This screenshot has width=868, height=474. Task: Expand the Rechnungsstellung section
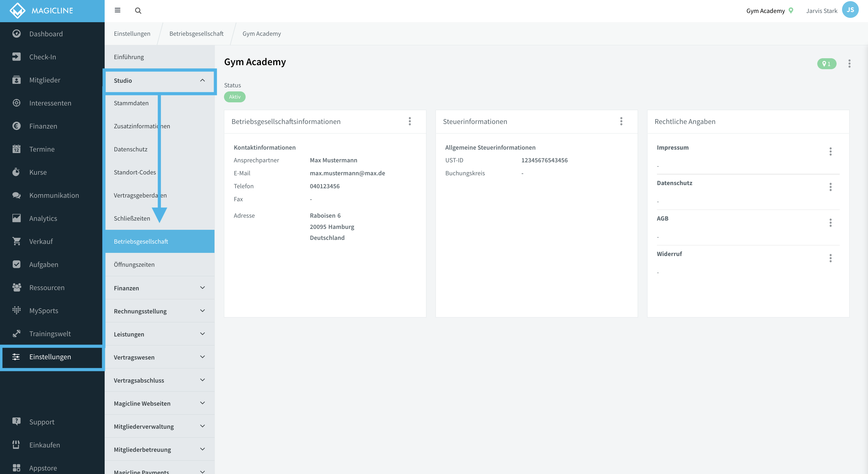tap(160, 311)
